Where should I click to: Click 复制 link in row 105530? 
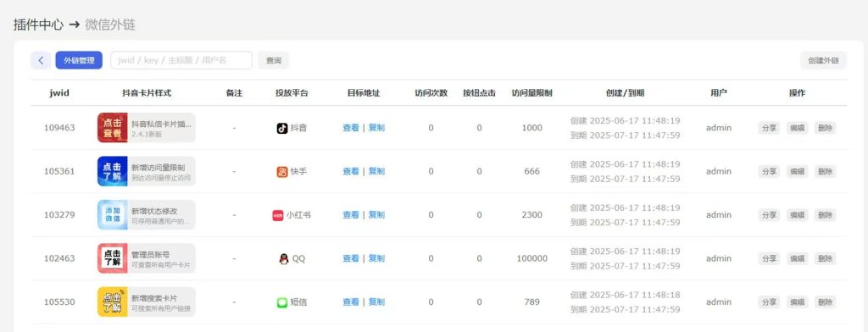(376, 302)
